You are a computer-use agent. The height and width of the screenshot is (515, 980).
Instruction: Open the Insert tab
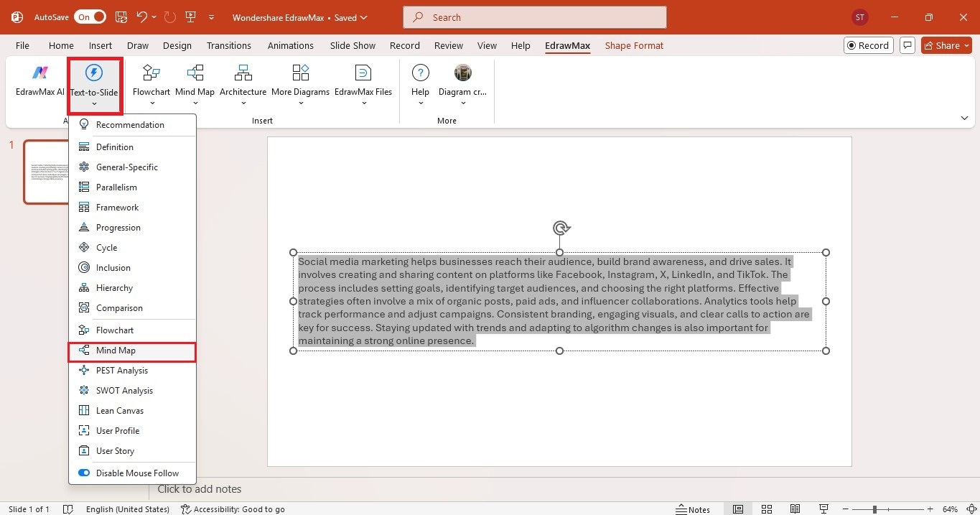(x=101, y=45)
